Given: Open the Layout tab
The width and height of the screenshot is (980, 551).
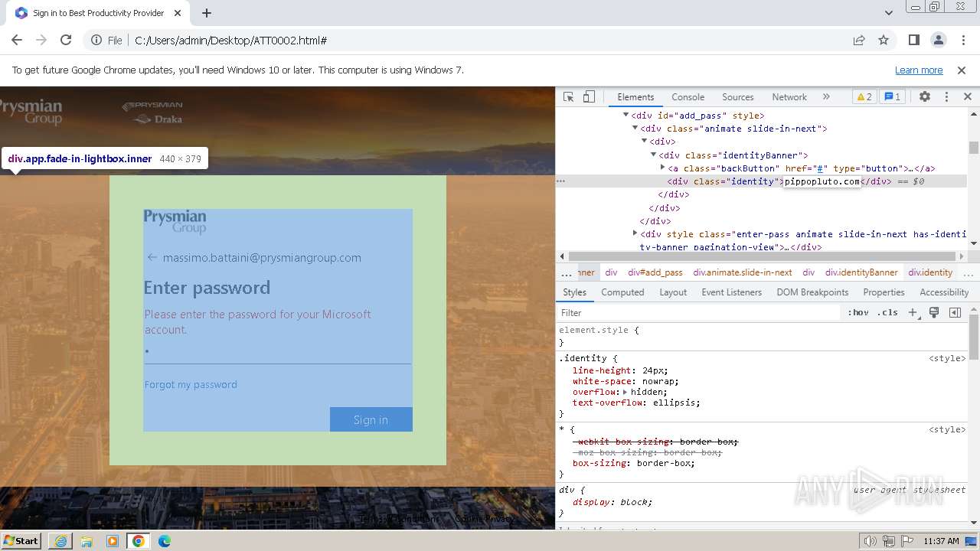Looking at the screenshot, I should [673, 292].
